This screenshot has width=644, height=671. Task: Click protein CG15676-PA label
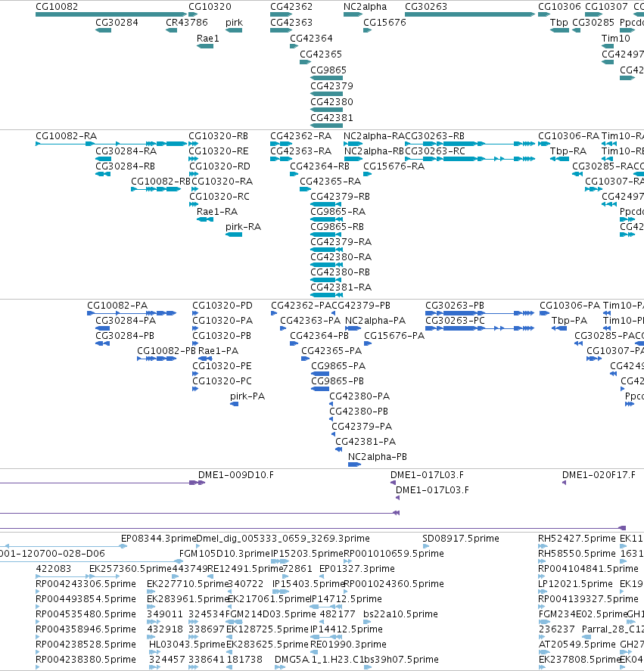pyautogui.click(x=394, y=336)
